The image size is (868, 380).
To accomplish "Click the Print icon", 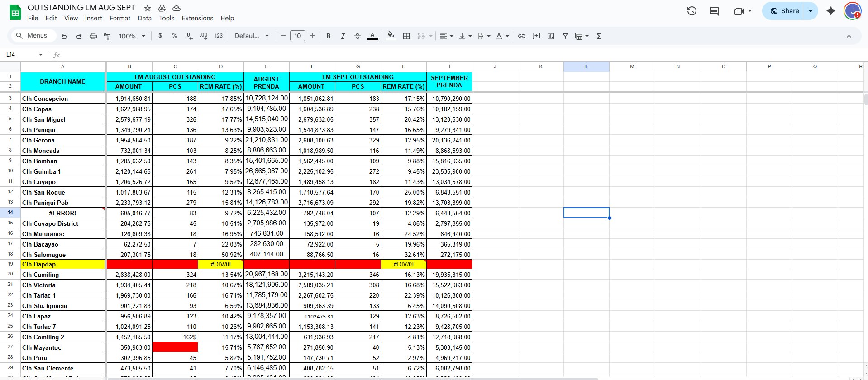I will pyautogui.click(x=93, y=36).
